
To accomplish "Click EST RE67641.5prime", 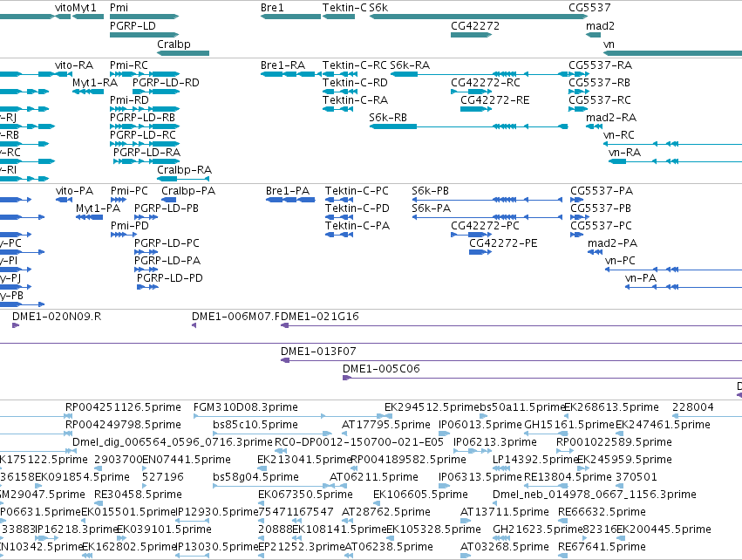I will coord(602,547).
